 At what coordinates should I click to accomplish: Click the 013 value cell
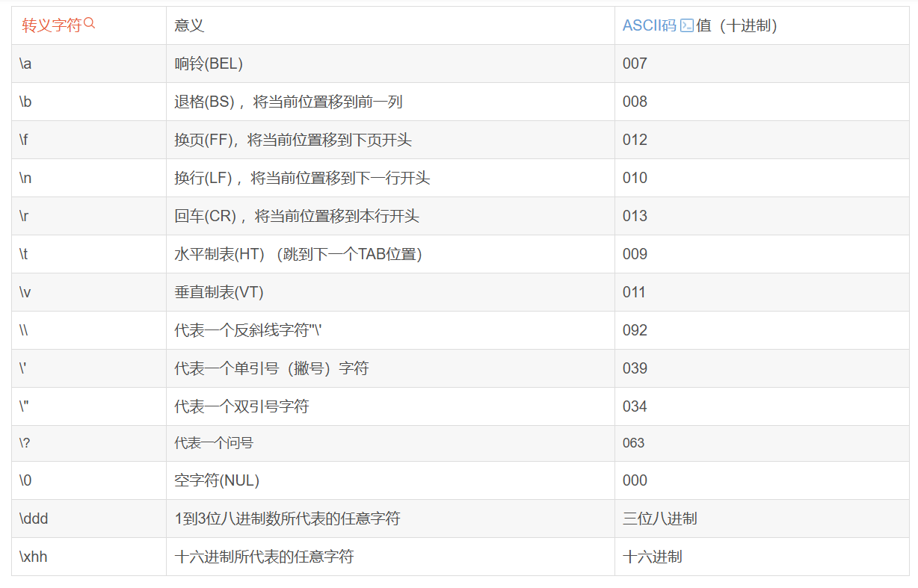coord(762,216)
